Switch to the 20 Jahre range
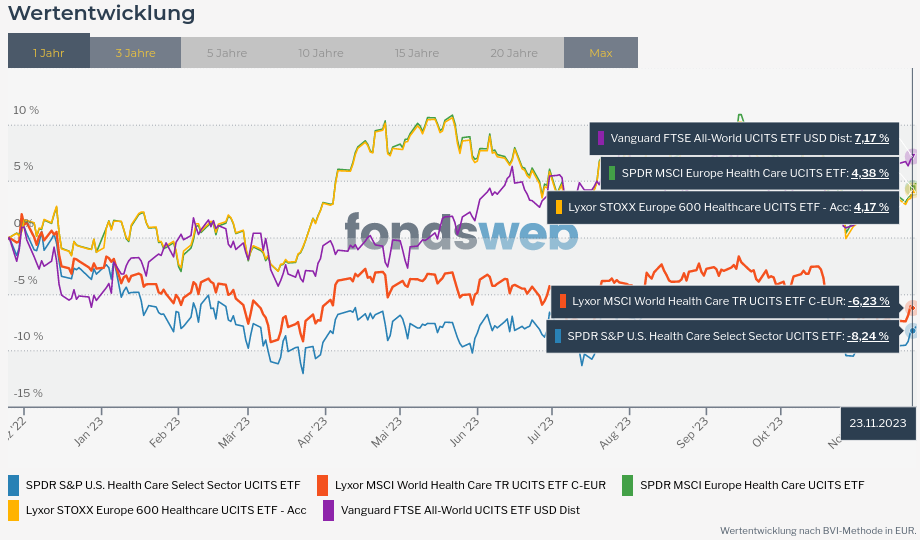920x540 pixels. point(514,52)
